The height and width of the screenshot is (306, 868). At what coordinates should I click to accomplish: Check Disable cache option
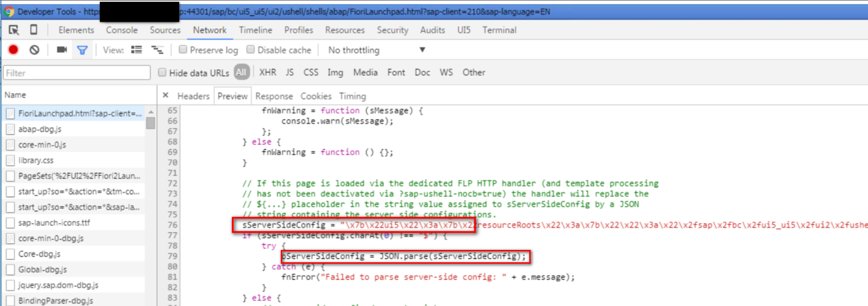[250, 49]
